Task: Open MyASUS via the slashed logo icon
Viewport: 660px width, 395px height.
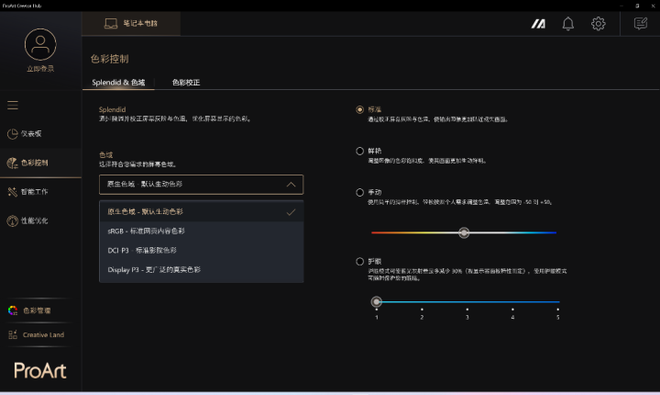Action: (x=538, y=24)
